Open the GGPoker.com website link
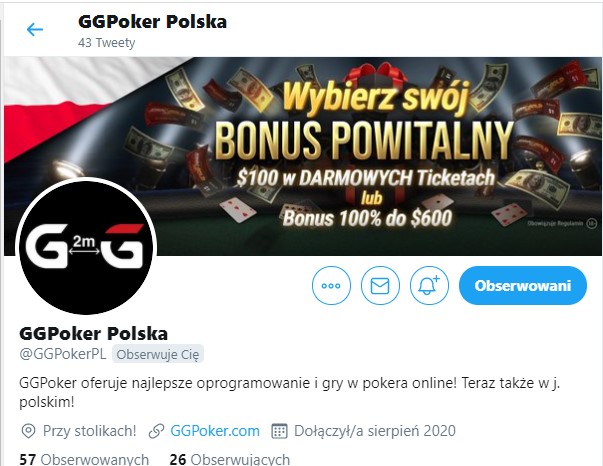 pyautogui.click(x=215, y=431)
